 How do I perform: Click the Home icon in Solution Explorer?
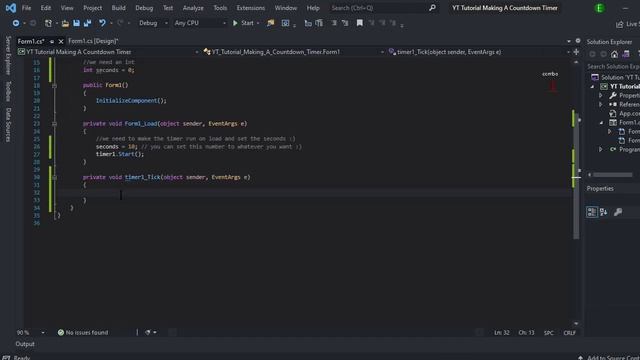[614, 54]
